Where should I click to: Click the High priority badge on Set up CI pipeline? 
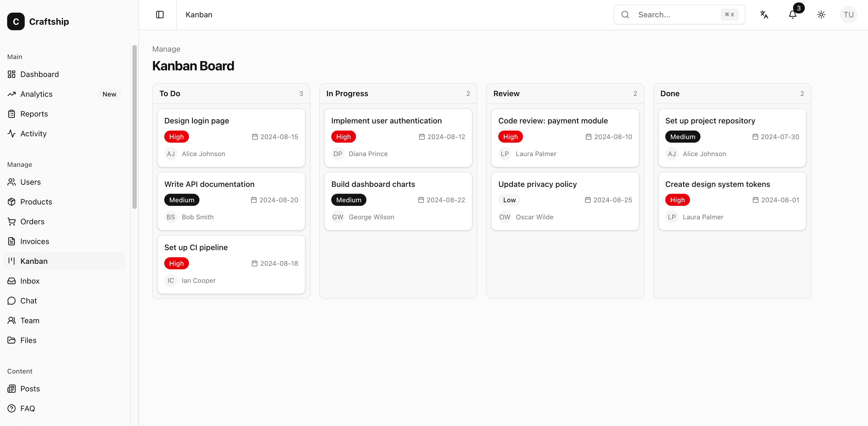pyautogui.click(x=176, y=263)
